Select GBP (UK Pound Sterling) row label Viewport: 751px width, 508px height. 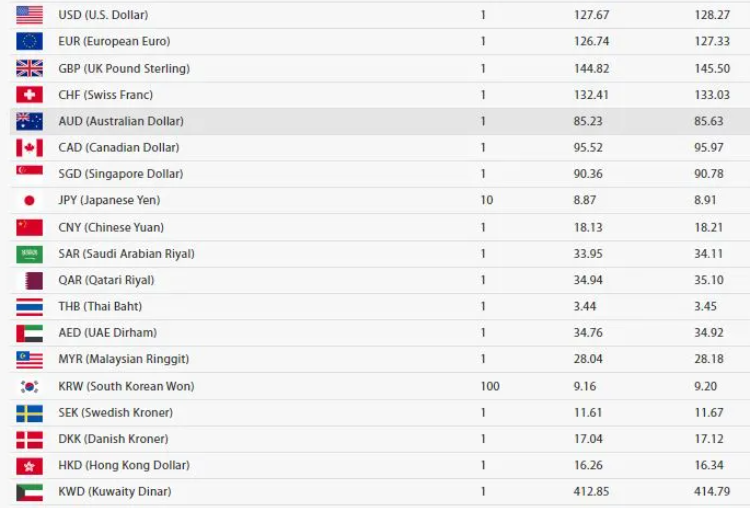137,68
